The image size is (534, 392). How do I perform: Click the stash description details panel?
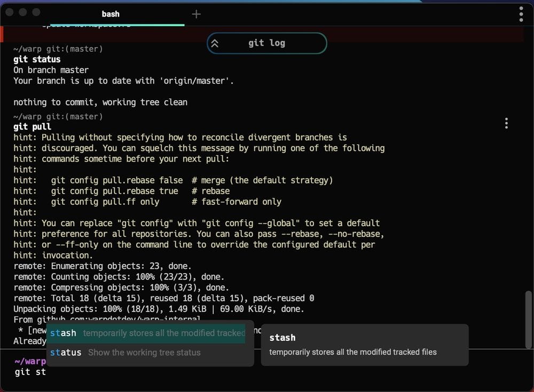(x=364, y=345)
